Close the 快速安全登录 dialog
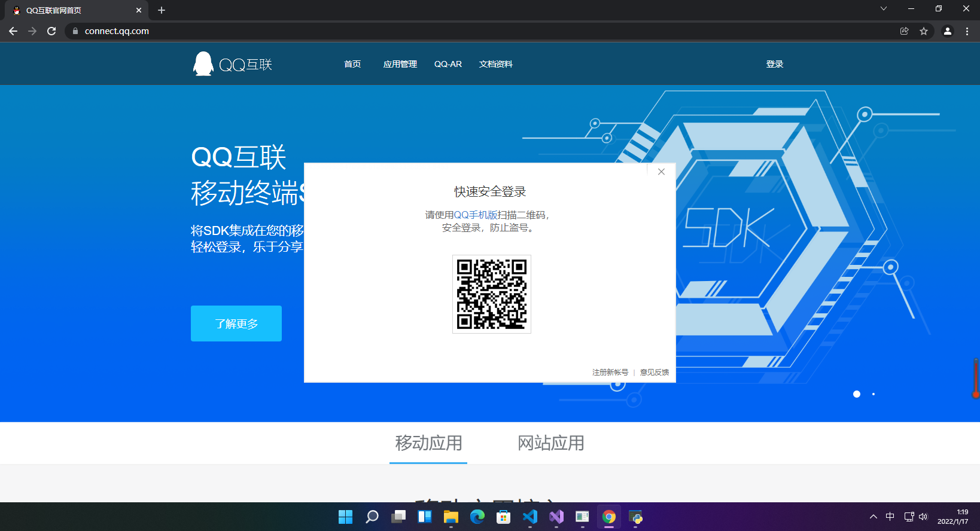This screenshot has height=531, width=980. (x=661, y=172)
